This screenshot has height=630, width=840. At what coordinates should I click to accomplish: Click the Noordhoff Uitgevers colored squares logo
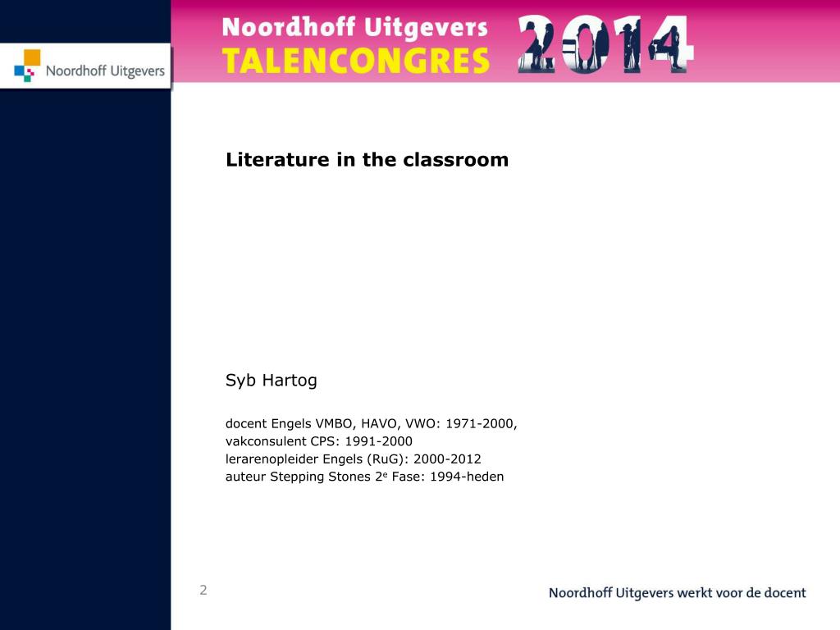27,66
